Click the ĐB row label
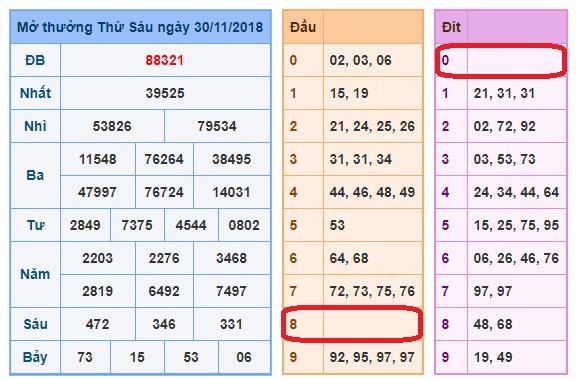 click(x=35, y=60)
